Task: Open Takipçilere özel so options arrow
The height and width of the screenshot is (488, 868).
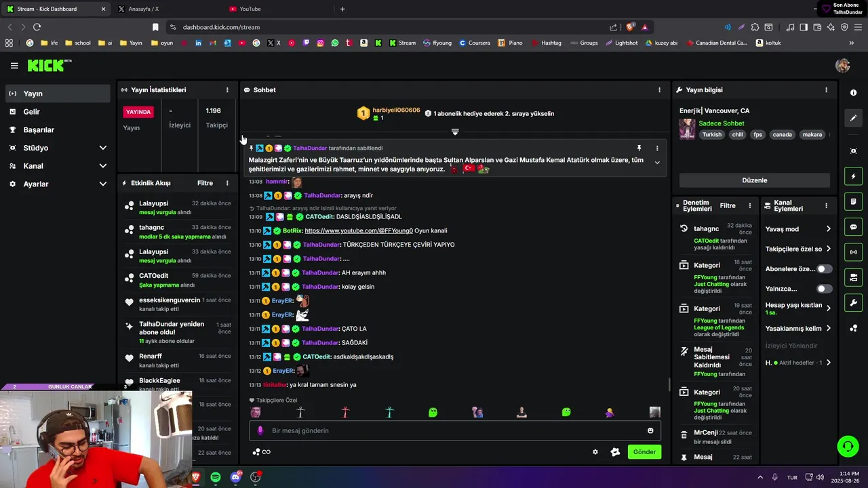Action: pyautogui.click(x=828, y=249)
